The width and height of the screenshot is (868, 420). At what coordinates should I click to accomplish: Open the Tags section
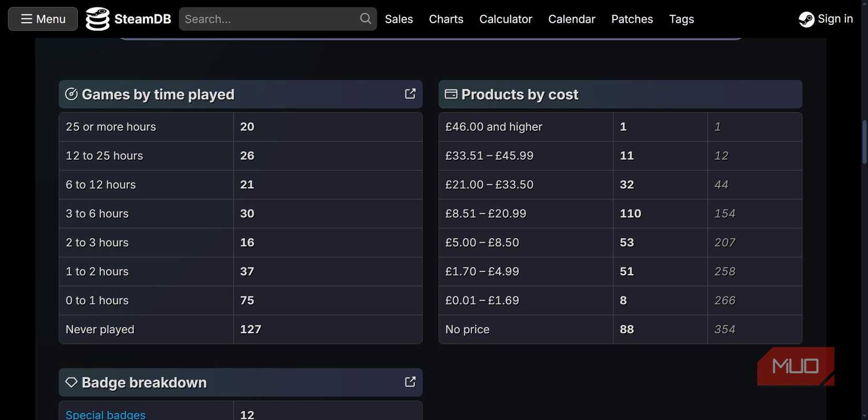681,19
